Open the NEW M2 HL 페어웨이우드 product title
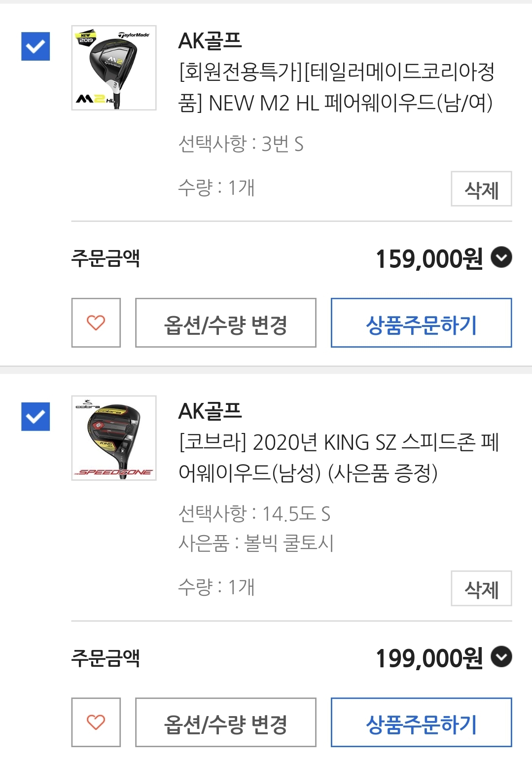532x758 pixels. (336, 88)
